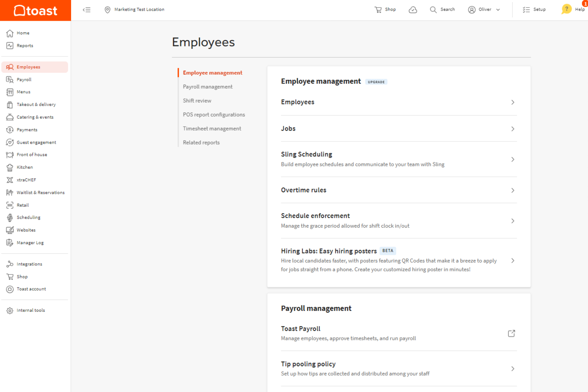Expand the Jobs row chevron
This screenshot has height=392, width=588.
[x=513, y=129]
